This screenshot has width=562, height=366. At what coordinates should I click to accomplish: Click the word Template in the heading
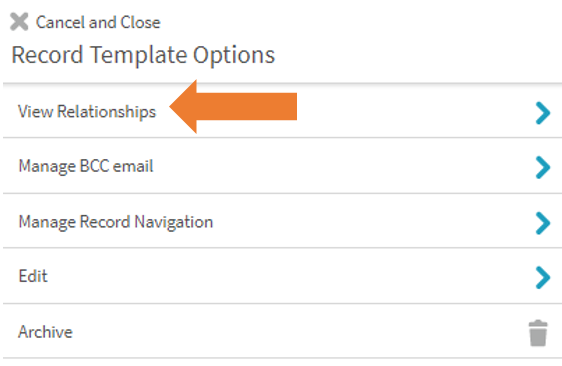[139, 56]
